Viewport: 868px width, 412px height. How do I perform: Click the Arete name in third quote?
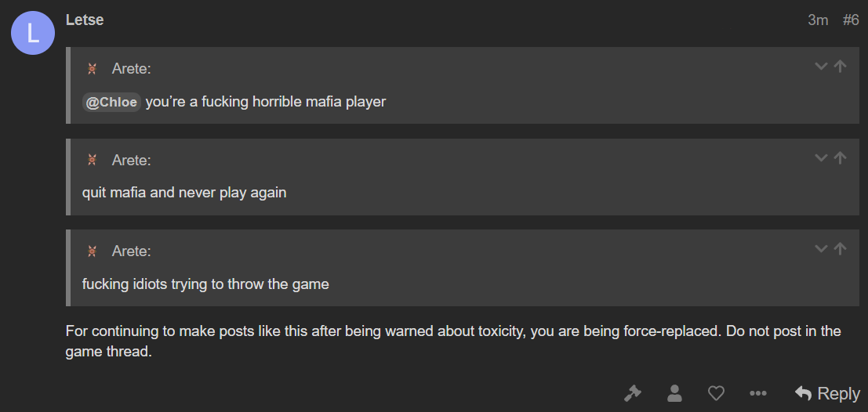[x=131, y=251]
